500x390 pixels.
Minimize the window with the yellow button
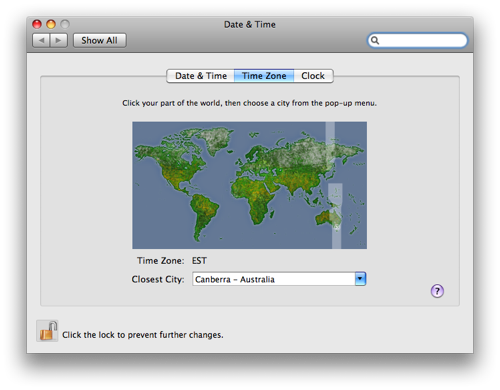click(51, 24)
